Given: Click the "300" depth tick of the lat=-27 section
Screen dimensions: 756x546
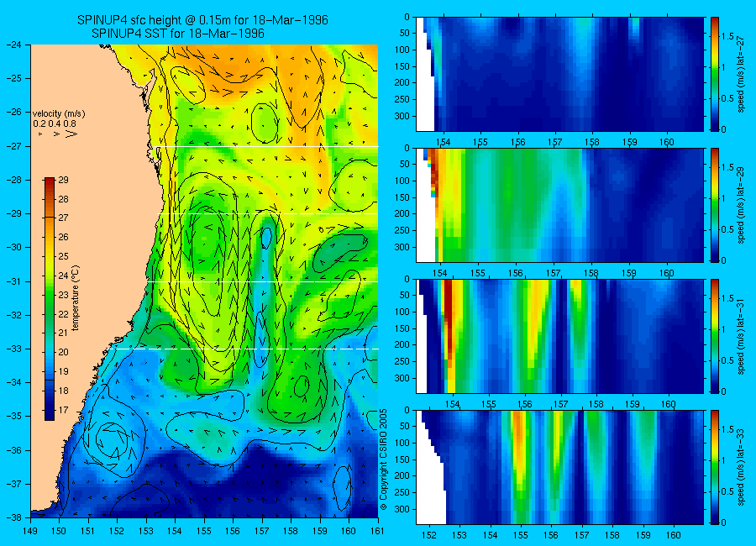Looking at the screenshot, I should tap(402, 116).
